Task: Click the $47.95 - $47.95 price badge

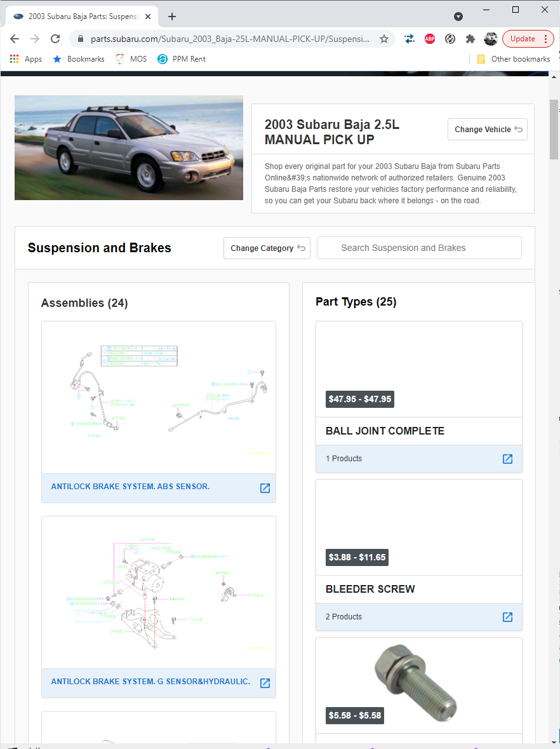Action: click(x=360, y=399)
